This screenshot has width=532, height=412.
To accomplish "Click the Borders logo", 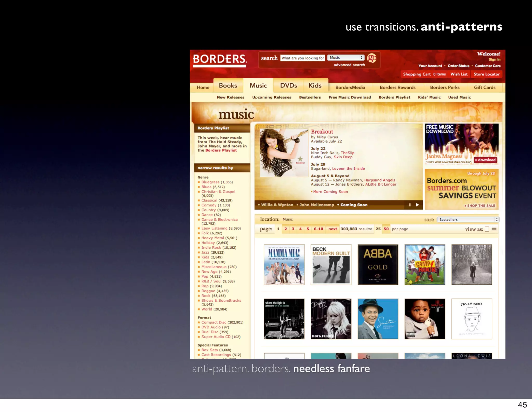I will tap(220, 60).
